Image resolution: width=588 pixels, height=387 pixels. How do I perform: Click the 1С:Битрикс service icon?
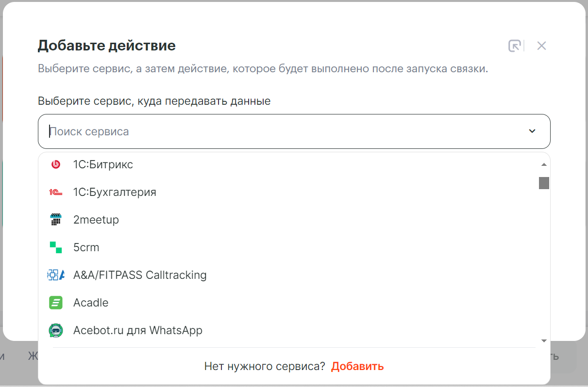coord(56,164)
